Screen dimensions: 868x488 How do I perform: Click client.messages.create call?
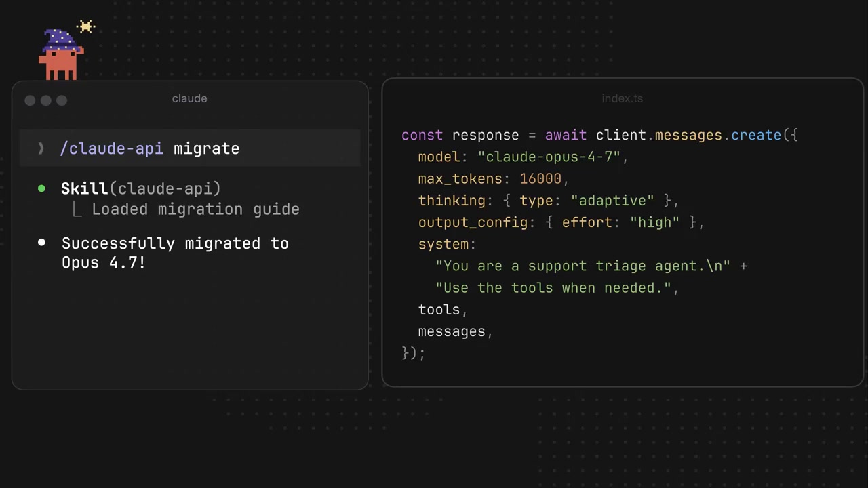[688, 135]
